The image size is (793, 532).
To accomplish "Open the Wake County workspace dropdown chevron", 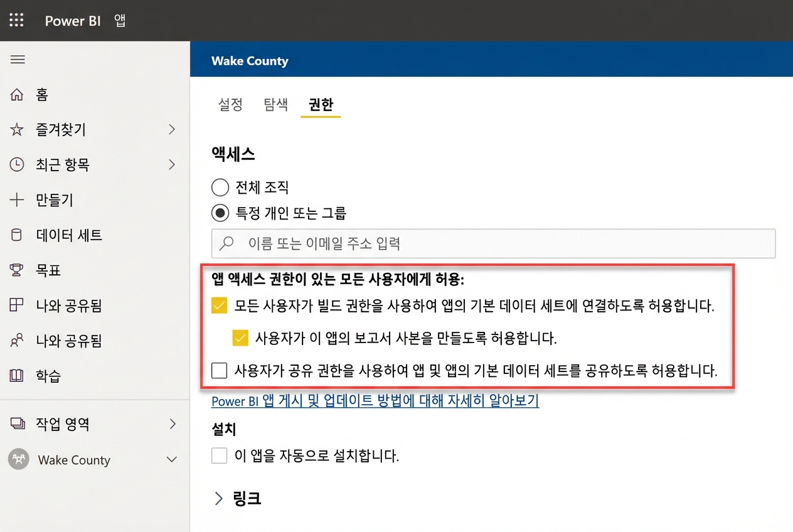I will pyautogui.click(x=171, y=460).
